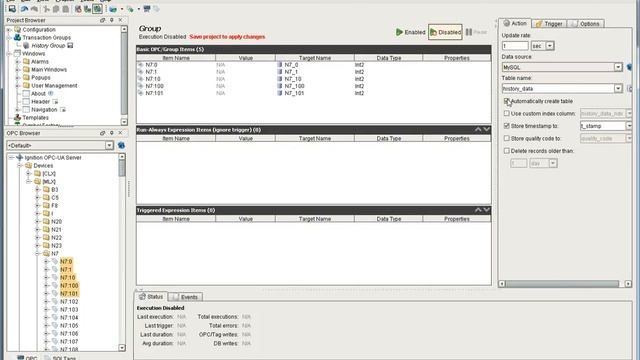This screenshot has width=640, height=360.
Task: Expand the [CLX] device folder
Action: [x=29, y=173]
